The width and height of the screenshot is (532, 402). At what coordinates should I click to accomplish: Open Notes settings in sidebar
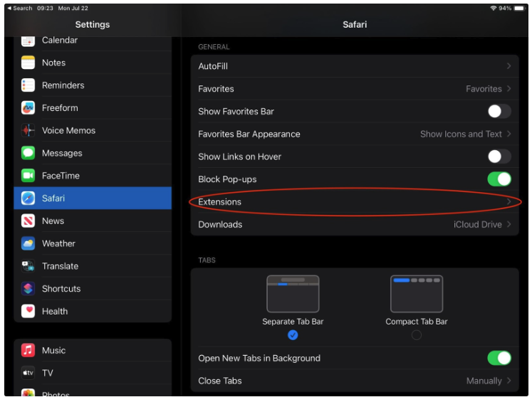(93, 63)
